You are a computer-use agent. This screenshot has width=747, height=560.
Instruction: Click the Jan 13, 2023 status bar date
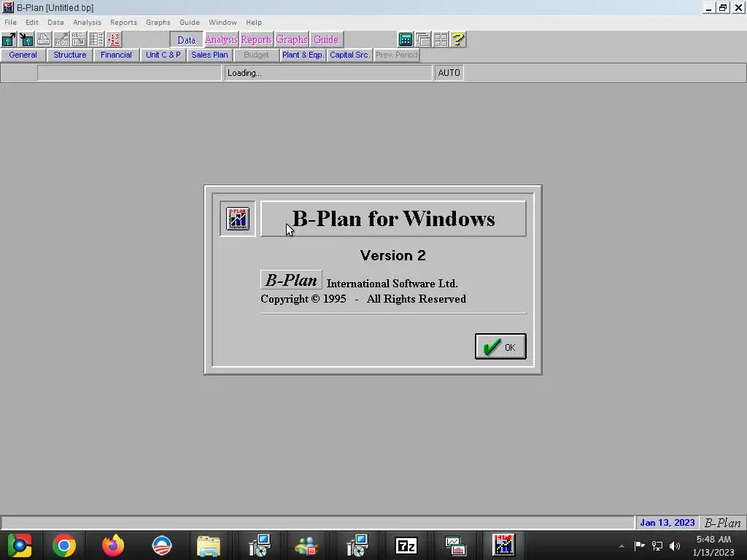[x=667, y=523]
